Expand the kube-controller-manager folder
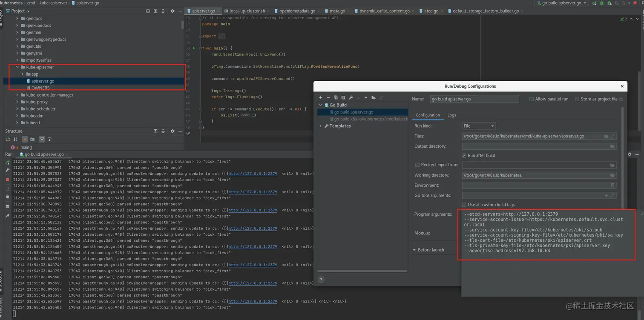 pyautogui.click(x=17, y=95)
